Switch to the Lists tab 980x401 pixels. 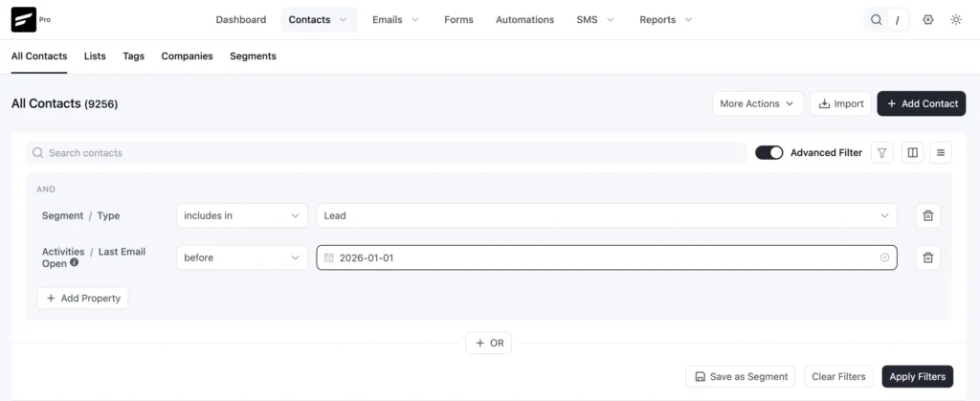pos(95,56)
